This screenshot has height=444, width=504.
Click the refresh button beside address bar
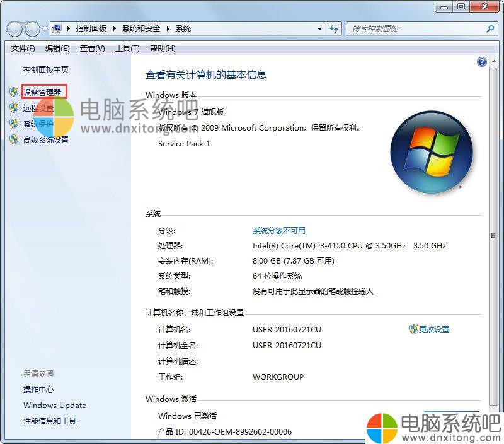334,29
